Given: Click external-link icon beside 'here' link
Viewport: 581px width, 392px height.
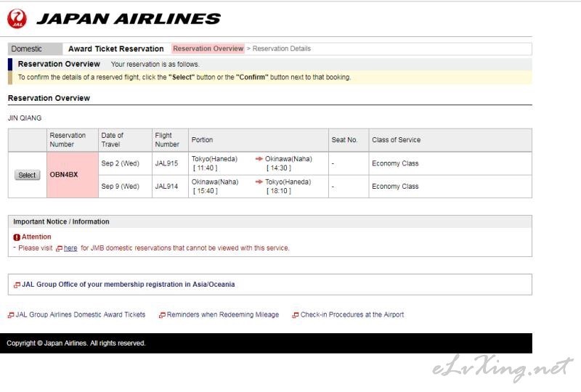Looking at the screenshot, I should click(x=59, y=248).
